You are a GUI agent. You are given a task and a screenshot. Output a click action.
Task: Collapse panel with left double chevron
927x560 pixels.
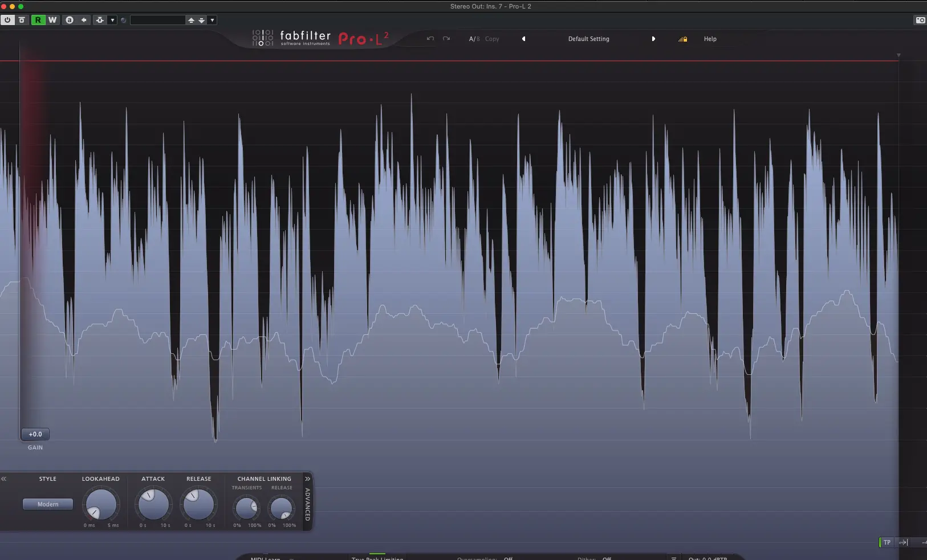click(4, 479)
